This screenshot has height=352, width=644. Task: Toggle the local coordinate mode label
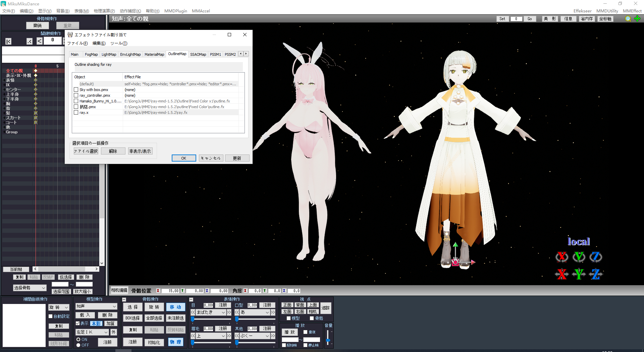pos(579,241)
